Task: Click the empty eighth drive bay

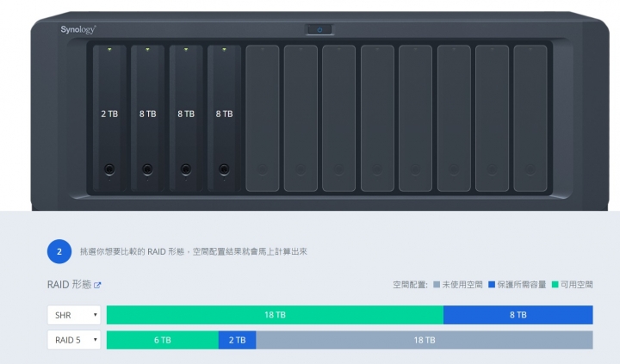Action: point(377,118)
